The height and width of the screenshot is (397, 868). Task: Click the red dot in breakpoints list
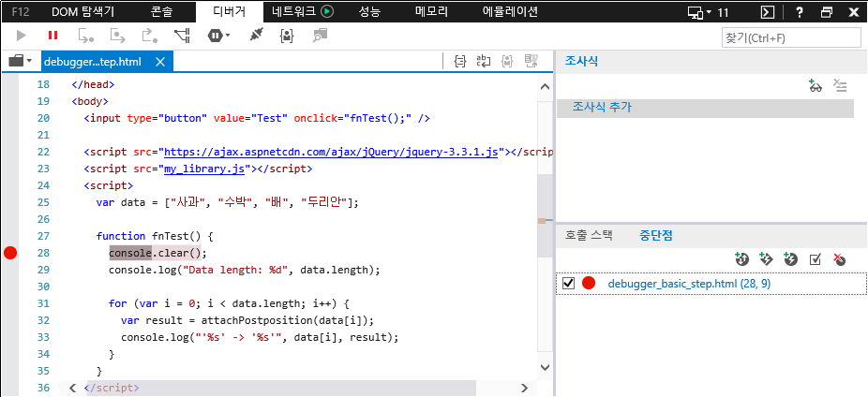tap(589, 283)
